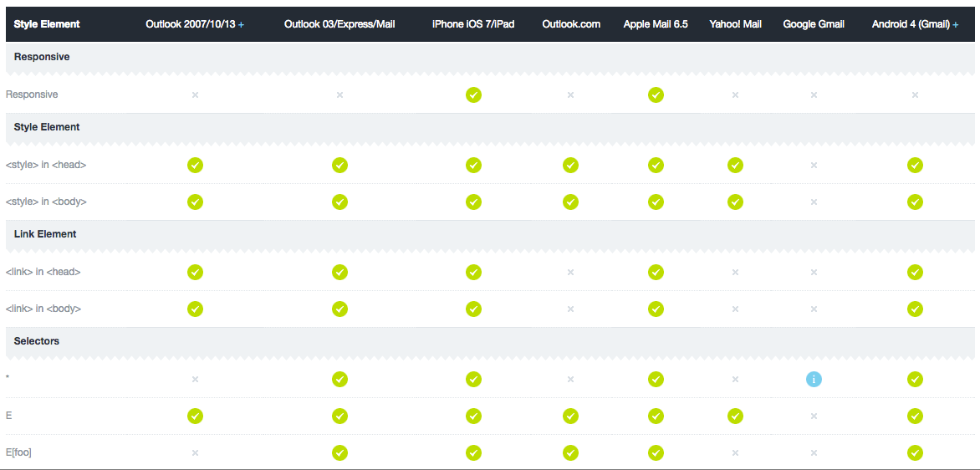980x470 pixels.
Task: Click <style> in <head> x mark for Google Gmail
Action: pos(814,165)
